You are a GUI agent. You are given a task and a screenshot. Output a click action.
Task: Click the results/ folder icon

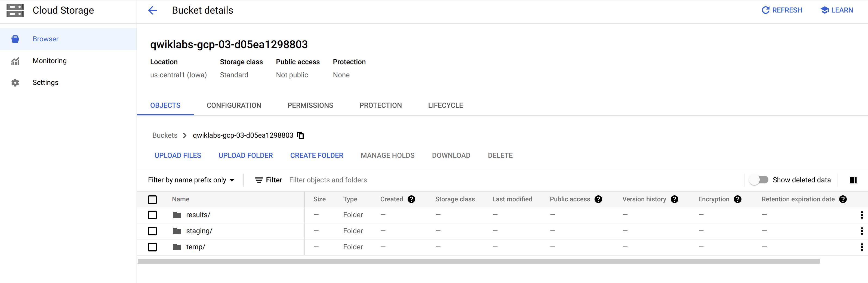[x=177, y=215]
